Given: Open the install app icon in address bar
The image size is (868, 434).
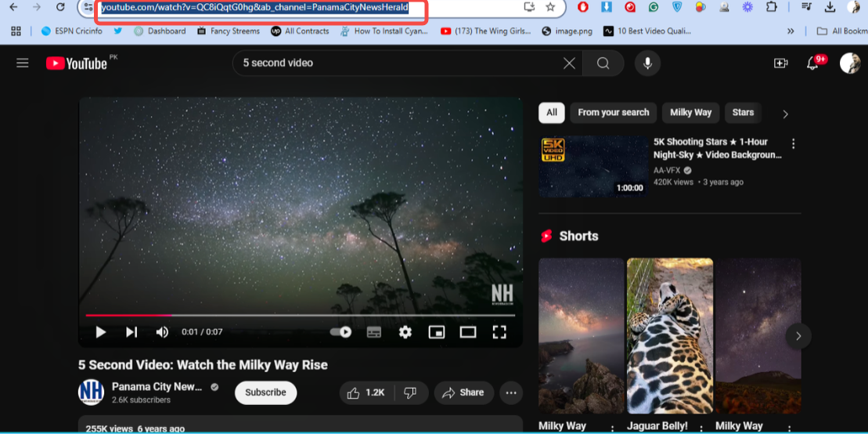Looking at the screenshot, I should tap(529, 7).
